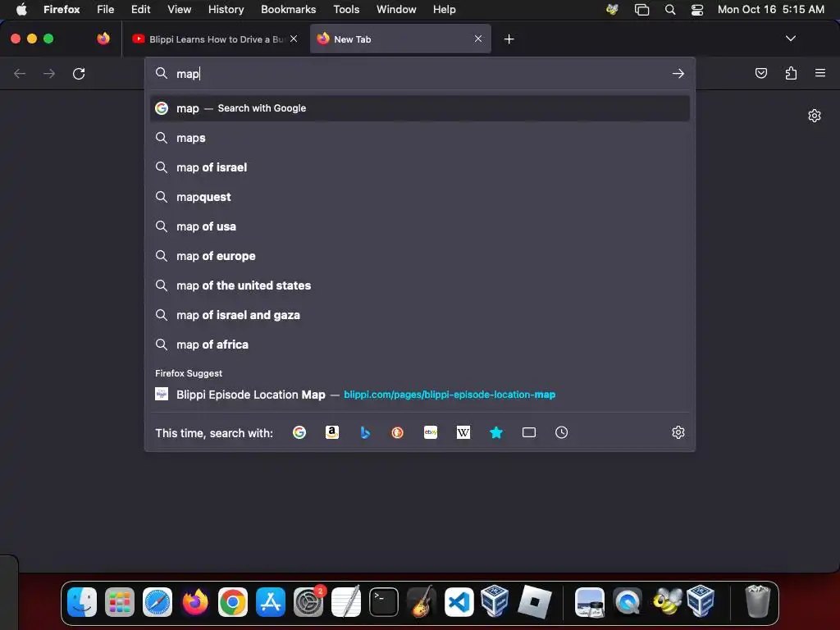
Task: Open the History menu
Action: 226,9
